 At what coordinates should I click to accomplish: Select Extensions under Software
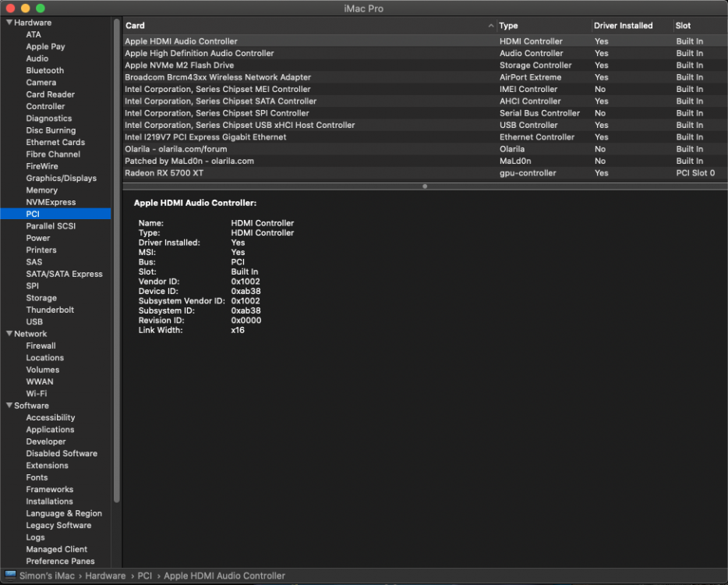pyautogui.click(x=47, y=466)
